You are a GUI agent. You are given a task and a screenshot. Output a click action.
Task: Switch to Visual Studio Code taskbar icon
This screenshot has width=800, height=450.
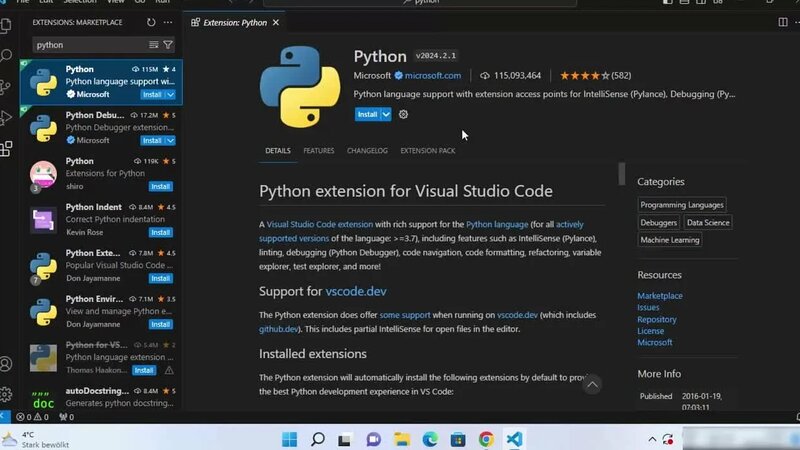[514, 439]
